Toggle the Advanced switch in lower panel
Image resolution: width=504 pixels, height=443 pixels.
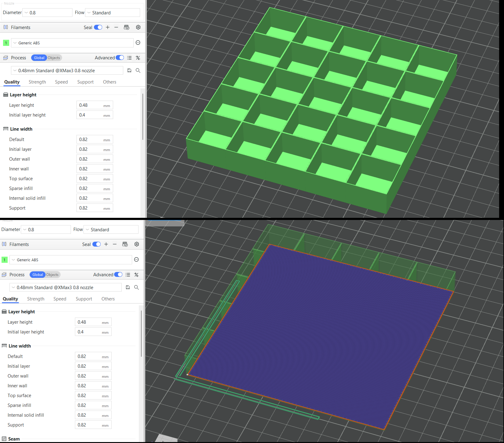118,275
